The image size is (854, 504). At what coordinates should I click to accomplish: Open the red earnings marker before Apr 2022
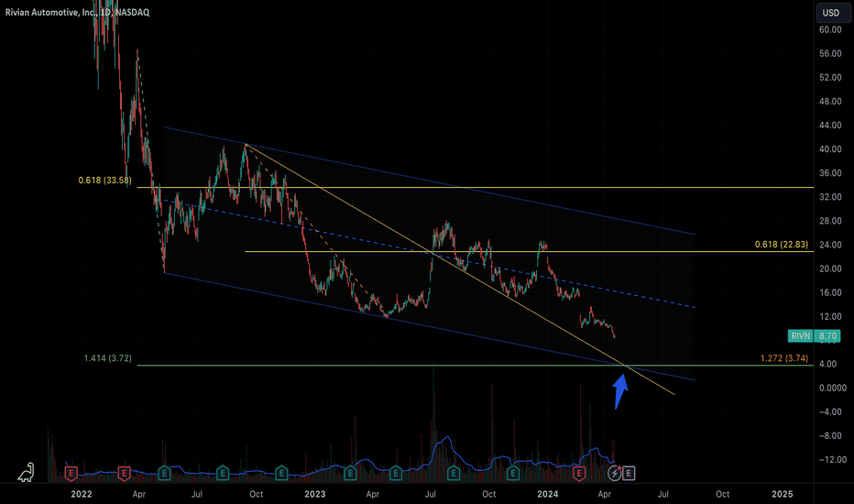[125, 473]
